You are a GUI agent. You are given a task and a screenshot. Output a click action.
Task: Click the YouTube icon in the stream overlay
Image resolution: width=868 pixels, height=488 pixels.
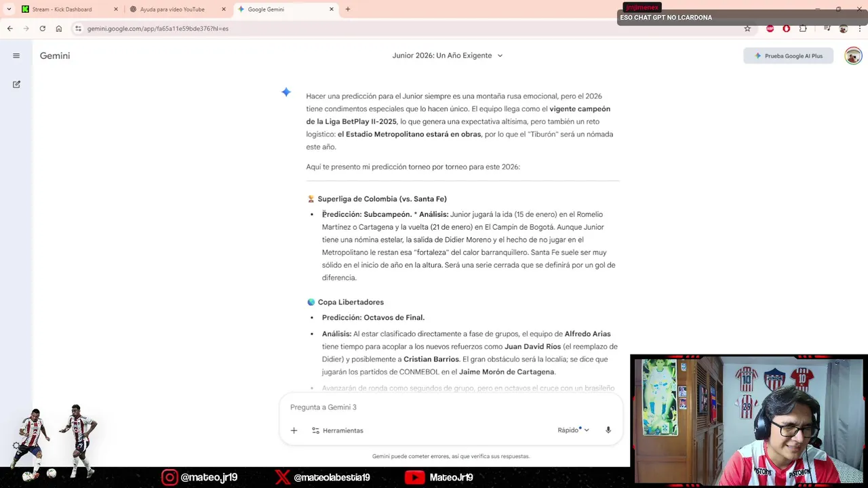[414, 477]
